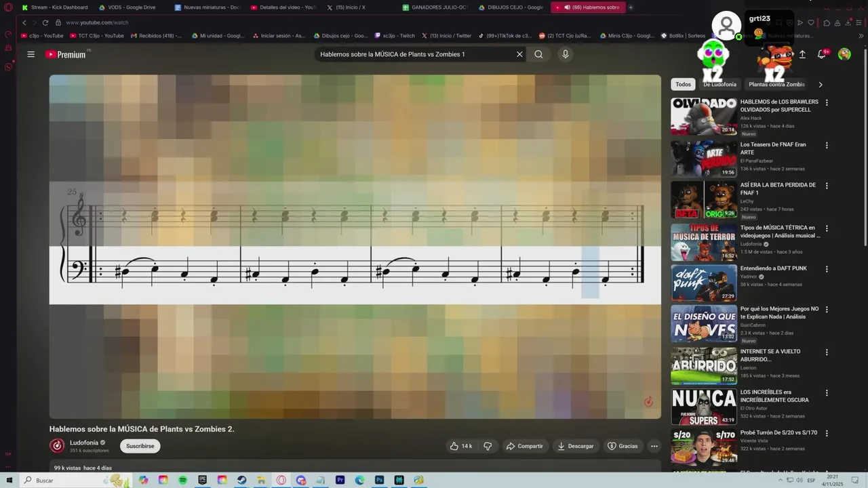Open Windows Start menu
This screenshot has height=488, width=868.
pos(9,480)
